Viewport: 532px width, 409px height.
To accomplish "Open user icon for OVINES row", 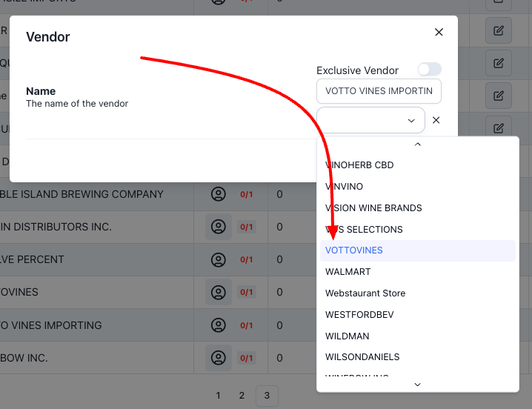I will (x=219, y=292).
